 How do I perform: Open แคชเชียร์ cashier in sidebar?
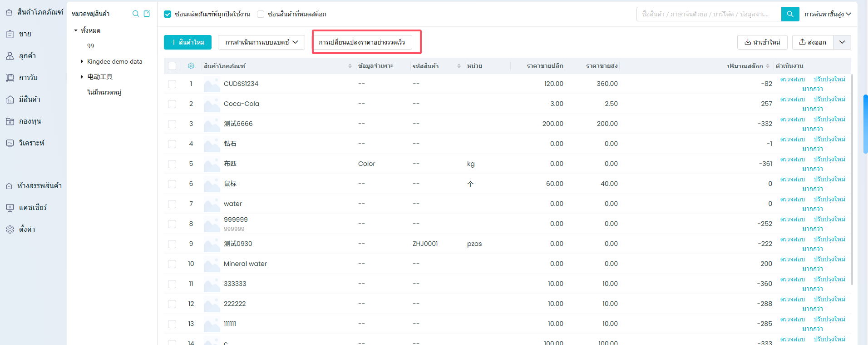click(x=32, y=208)
